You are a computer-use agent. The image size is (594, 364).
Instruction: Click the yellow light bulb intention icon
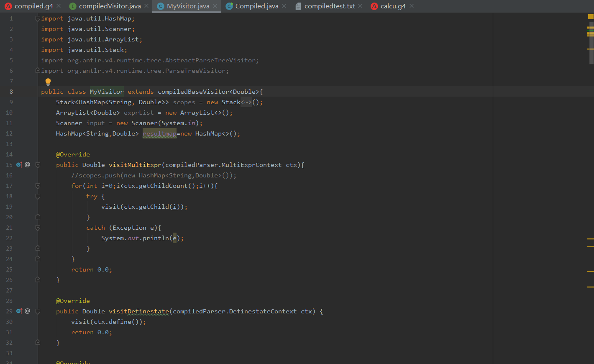[48, 82]
